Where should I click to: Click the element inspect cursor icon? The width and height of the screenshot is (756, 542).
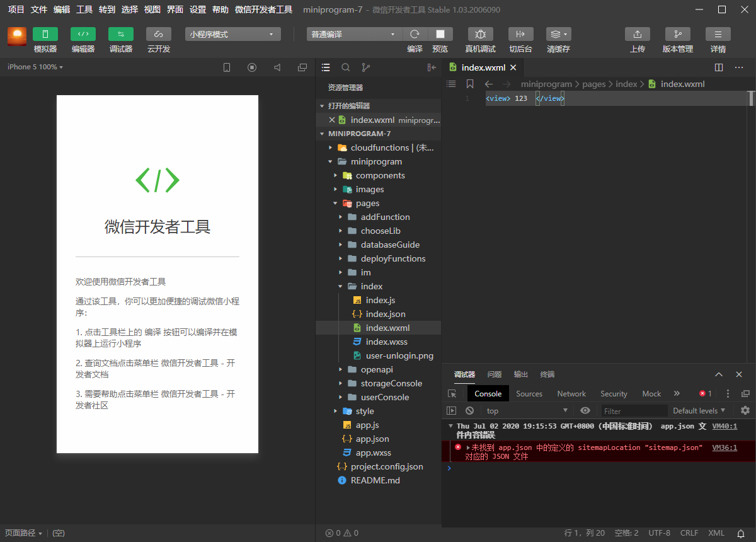[452, 394]
